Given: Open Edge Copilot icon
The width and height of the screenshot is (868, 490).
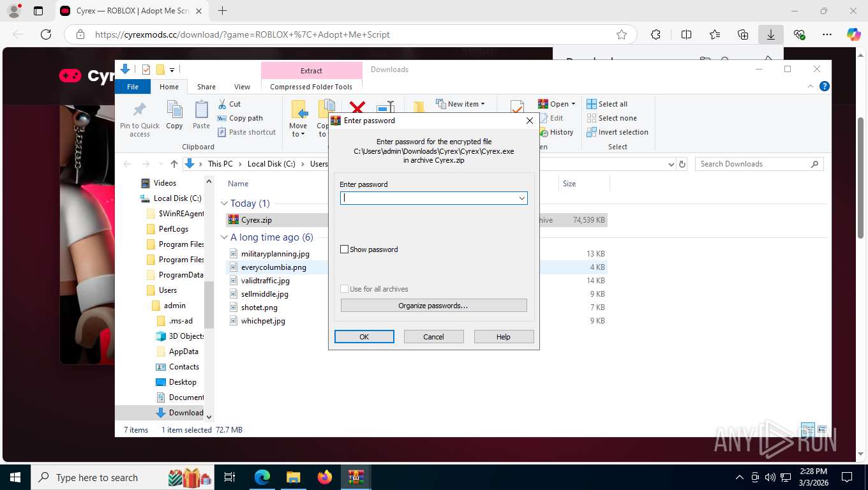Looking at the screenshot, I should [x=854, y=34].
